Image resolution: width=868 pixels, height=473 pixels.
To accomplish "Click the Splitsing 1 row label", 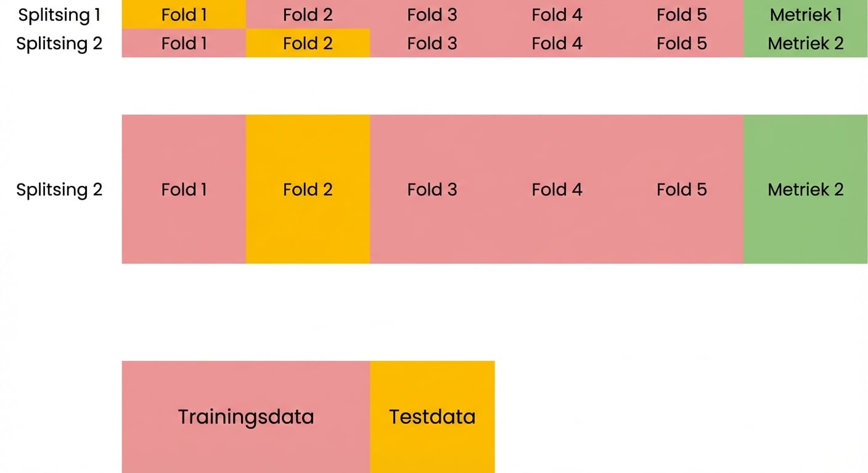I will coord(59,15).
